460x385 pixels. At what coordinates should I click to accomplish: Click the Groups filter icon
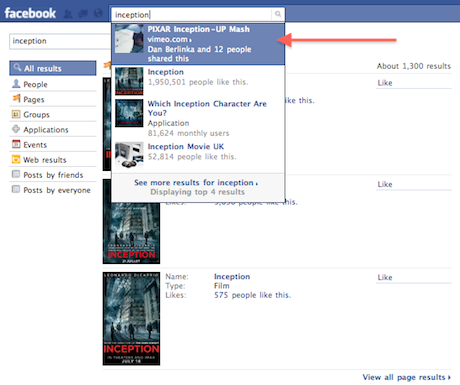(16, 114)
